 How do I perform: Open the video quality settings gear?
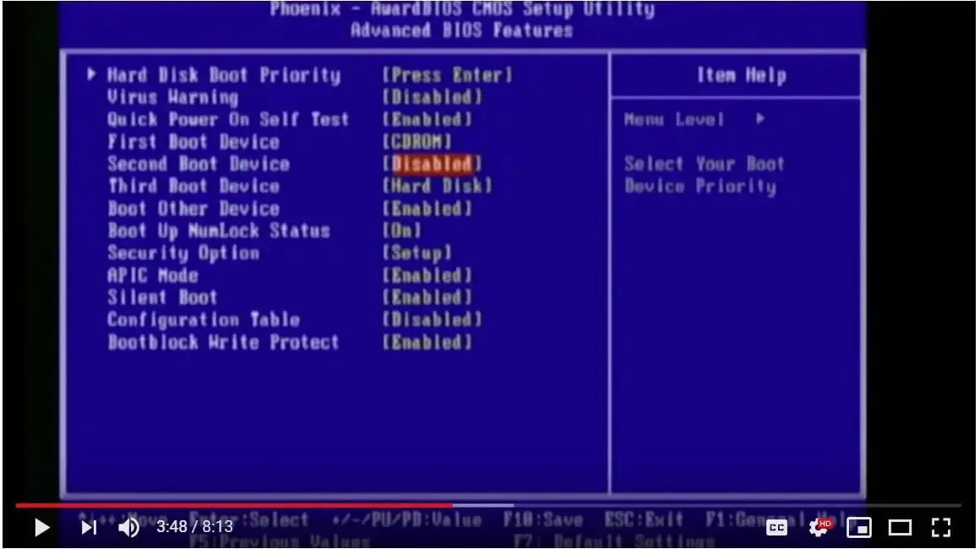click(x=817, y=527)
